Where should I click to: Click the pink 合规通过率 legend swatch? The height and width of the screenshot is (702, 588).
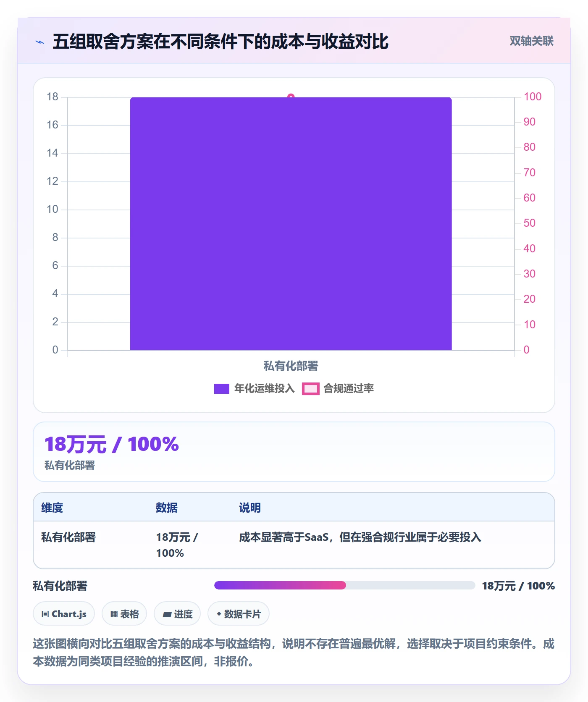tap(311, 389)
